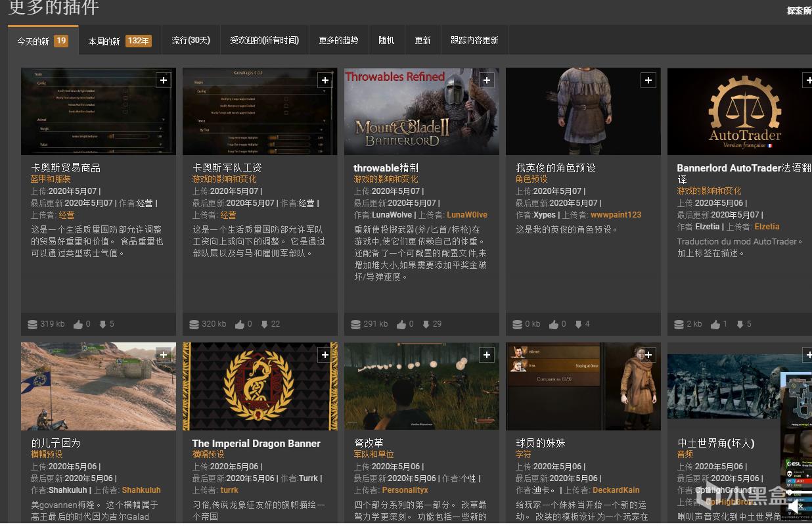Image resolution: width=812 pixels, height=529 pixels.
Task: Open the 我英俊的角色预设 mod title
Action: pos(556,168)
